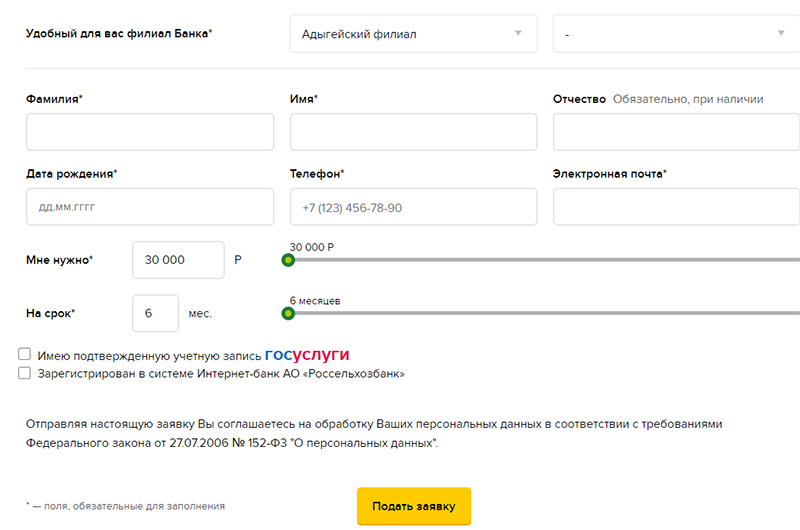Check the Госуслуги confirmed account checkbox

point(25,354)
